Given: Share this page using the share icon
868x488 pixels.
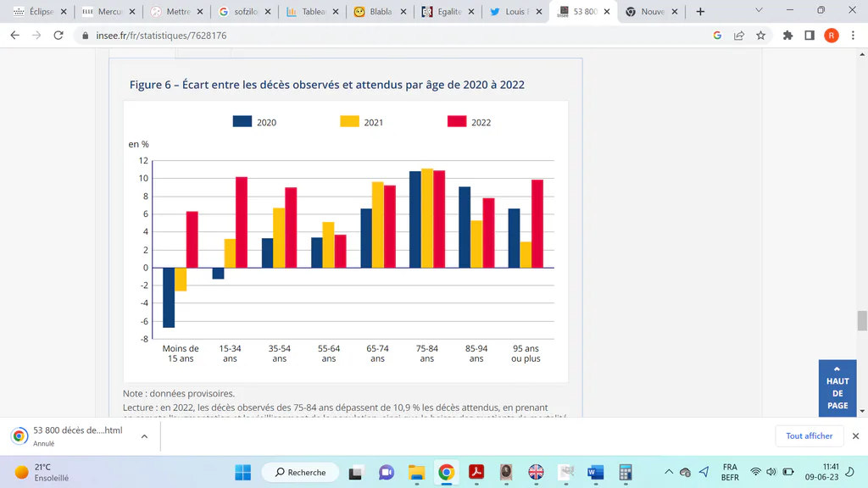Looking at the screenshot, I should tap(739, 36).
